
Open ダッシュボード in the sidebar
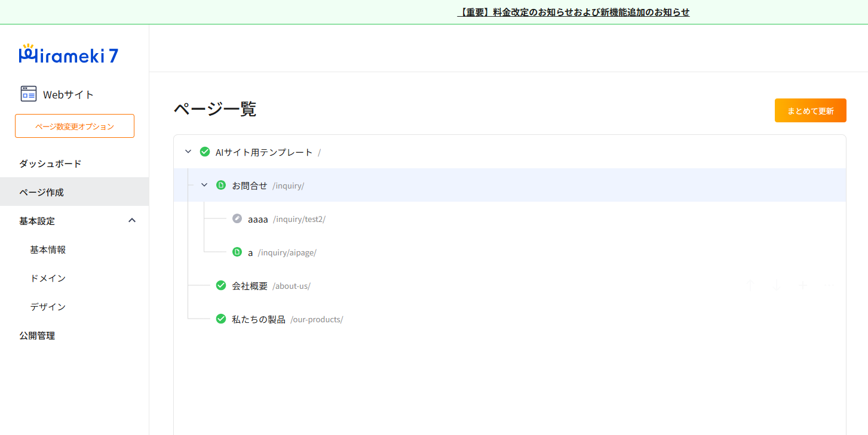(50, 163)
